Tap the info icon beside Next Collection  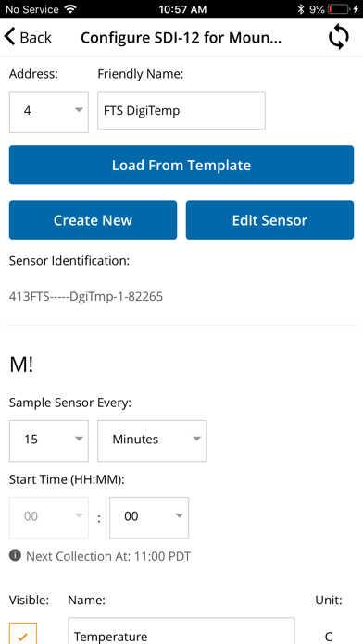(x=15, y=556)
